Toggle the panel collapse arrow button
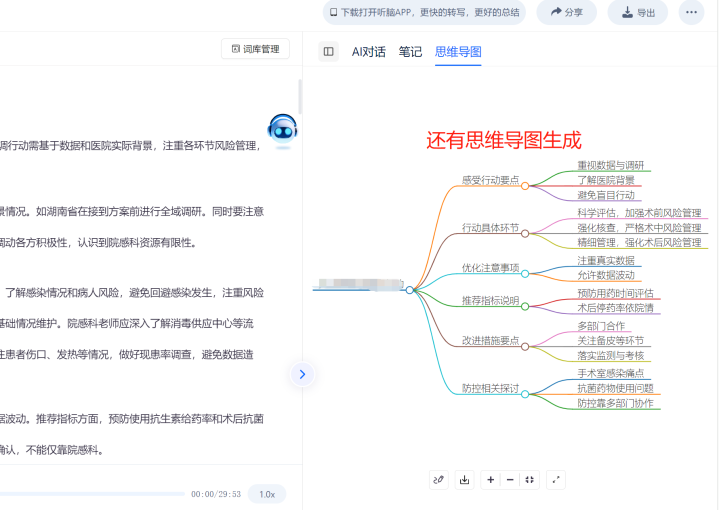This screenshot has width=719, height=510. pos(302,374)
